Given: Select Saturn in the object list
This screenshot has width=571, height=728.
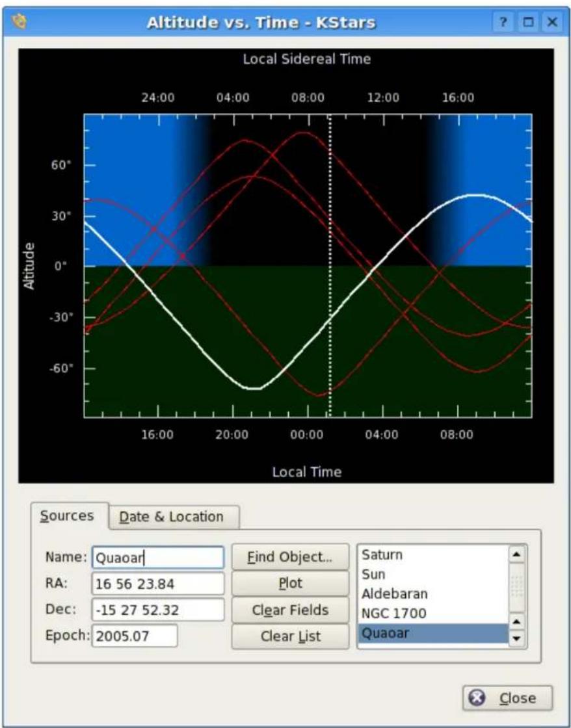Looking at the screenshot, I should [433, 555].
